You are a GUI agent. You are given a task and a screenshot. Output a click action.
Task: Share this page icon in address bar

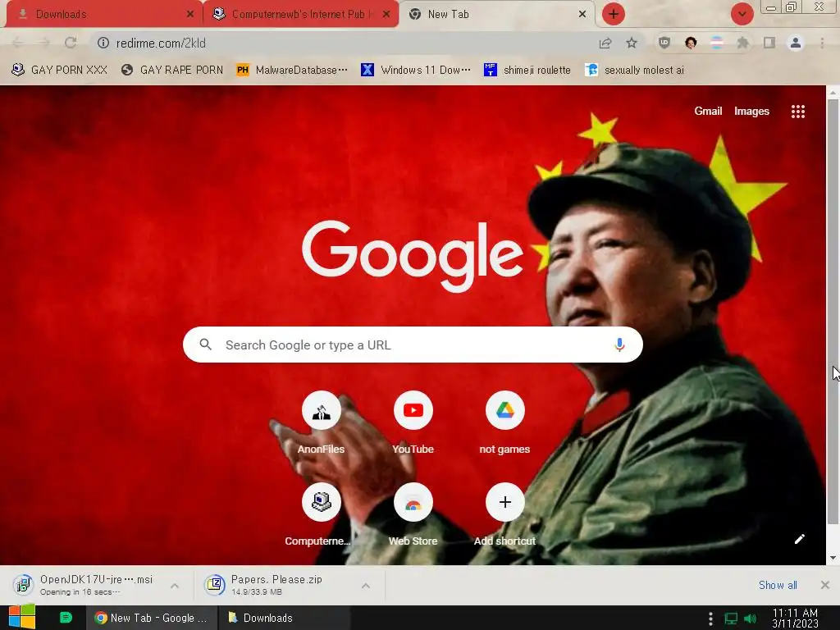point(605,43)
